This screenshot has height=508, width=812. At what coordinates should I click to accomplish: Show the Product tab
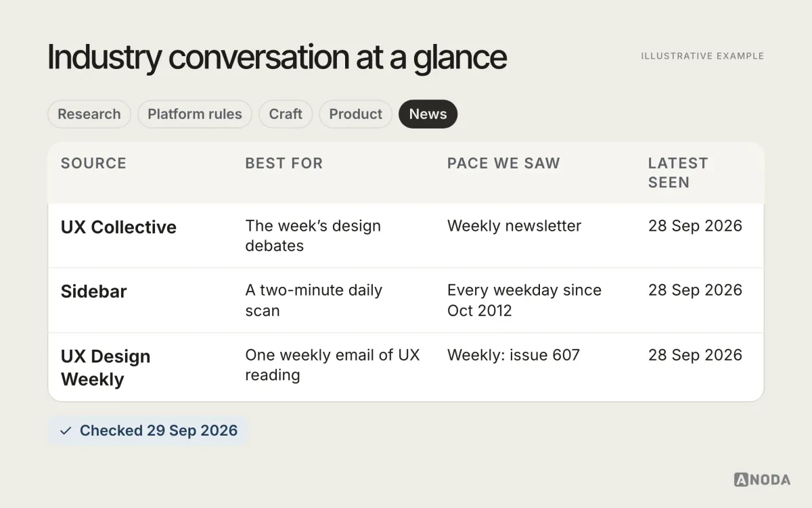coord(356,114)
